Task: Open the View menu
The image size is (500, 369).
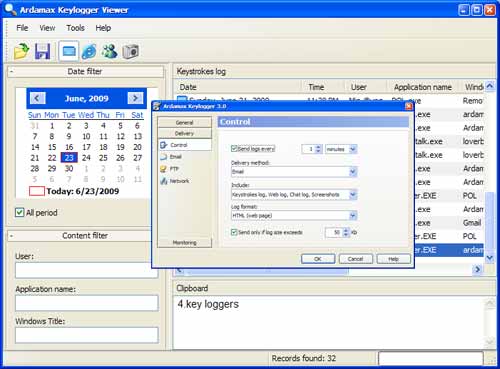Action: click(x=47, y=28)
